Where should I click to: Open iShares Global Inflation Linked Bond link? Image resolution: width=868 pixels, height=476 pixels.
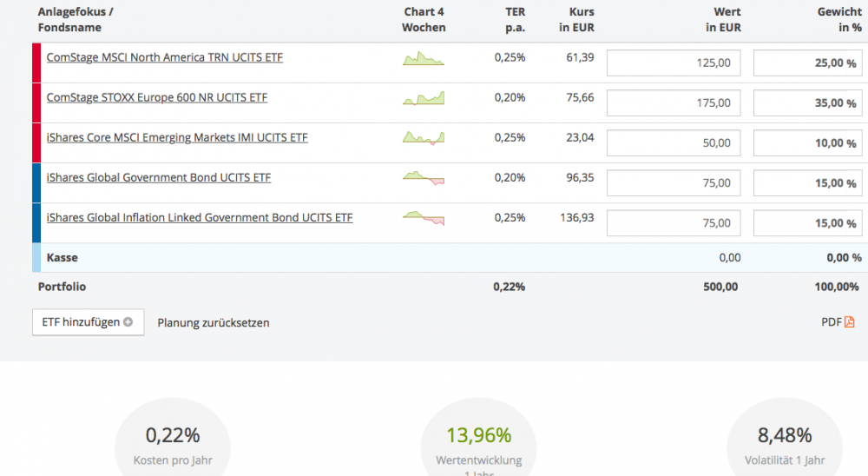click(x=199, y=218)
